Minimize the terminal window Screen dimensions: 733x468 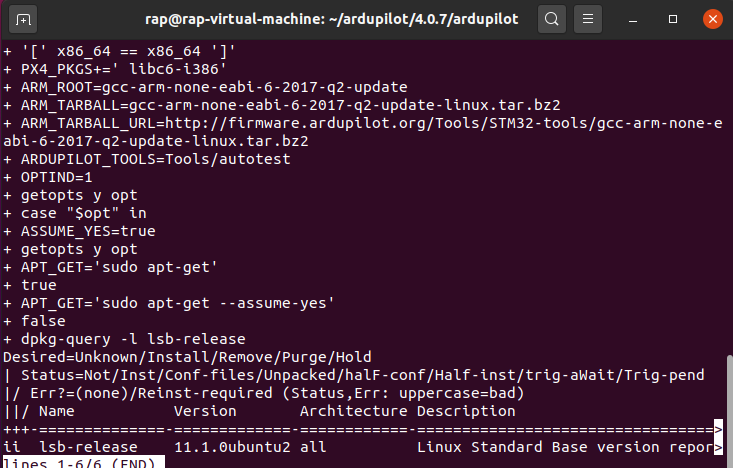[633, 19]
